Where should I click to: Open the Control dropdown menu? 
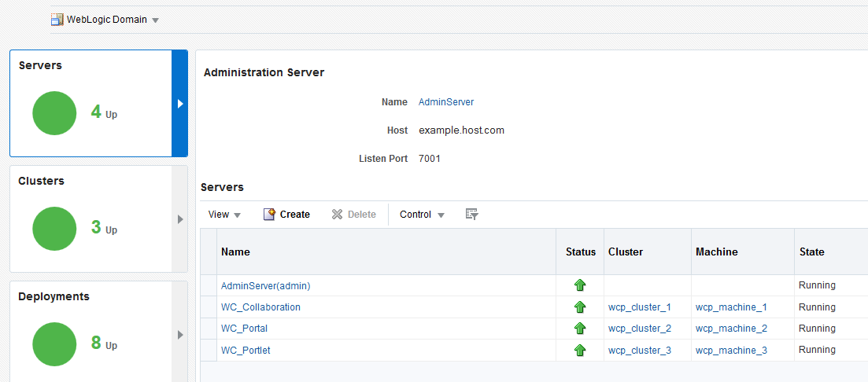[422, 215]
